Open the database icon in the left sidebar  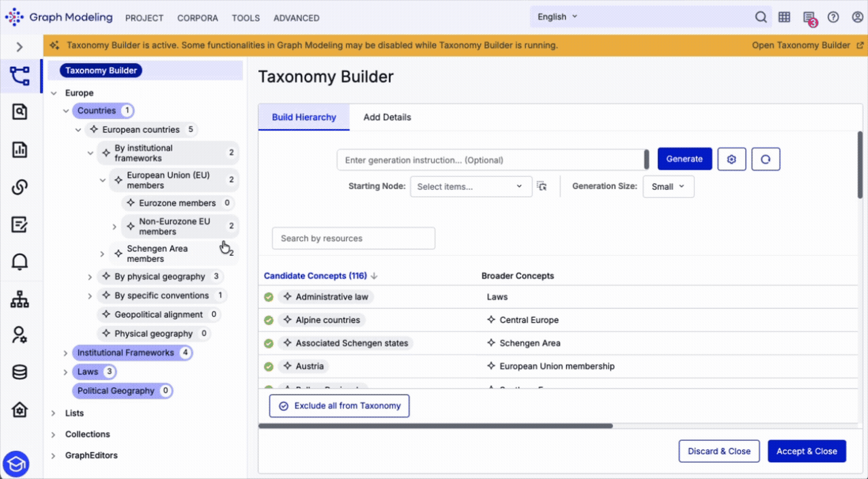(x=20, y=372)
